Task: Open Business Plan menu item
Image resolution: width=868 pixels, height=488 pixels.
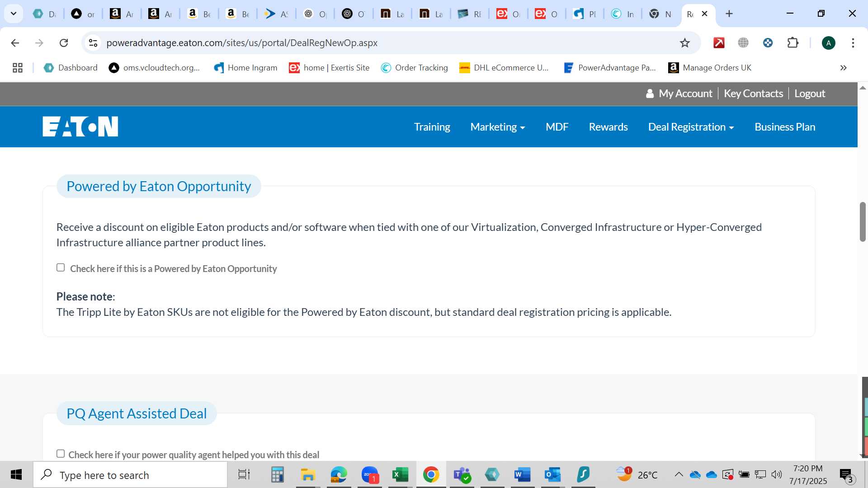Action: pyautogui.click(x=785, y=127)
